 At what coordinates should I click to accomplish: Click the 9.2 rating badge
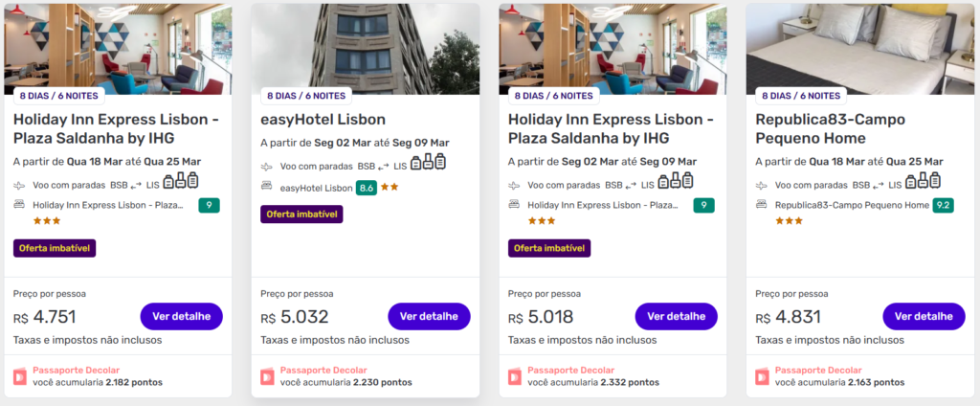pos(944,205)
